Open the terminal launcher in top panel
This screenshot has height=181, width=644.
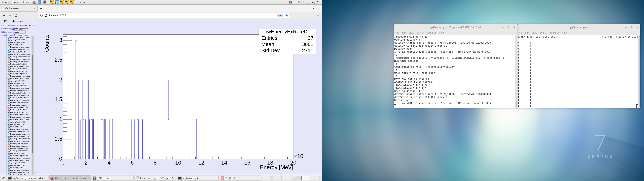coord(44,2)
